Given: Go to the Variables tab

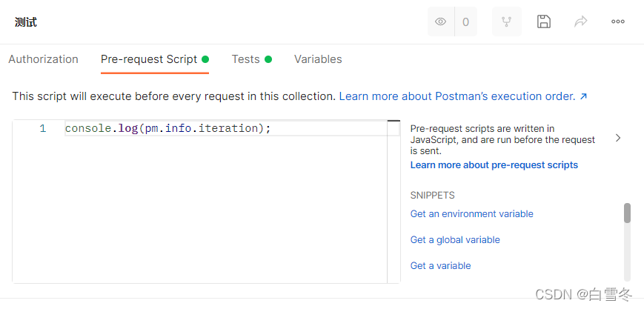Looking at the screenshot, I should click(318, 59).
